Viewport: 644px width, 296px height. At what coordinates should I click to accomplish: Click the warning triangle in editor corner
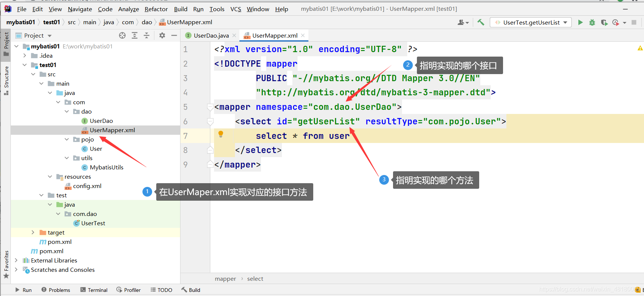coord(640,48)
